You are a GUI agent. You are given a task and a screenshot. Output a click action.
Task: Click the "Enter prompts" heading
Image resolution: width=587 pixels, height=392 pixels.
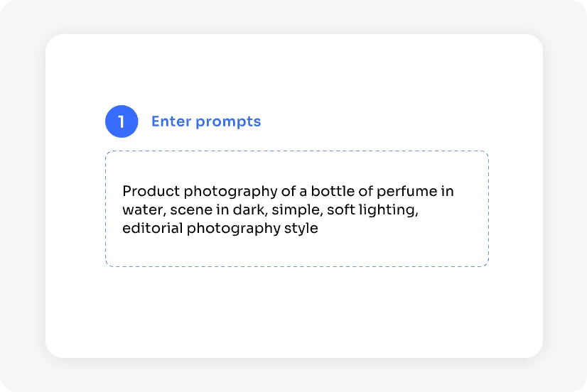click(x=206, y=121)
